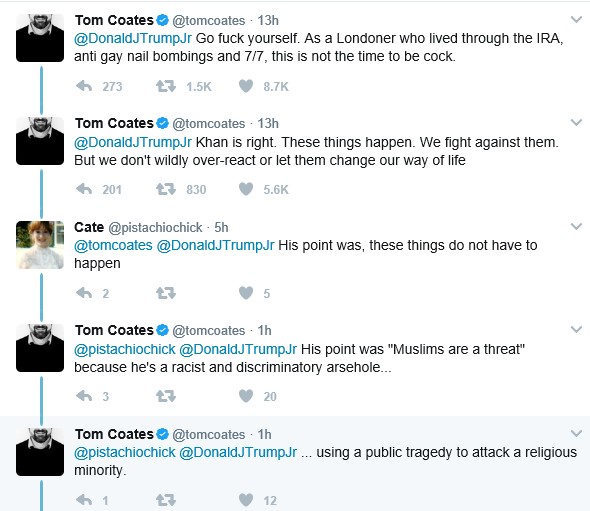The width and height of the screenshot is (590, 511).
Task: Open the @tomcoates mention in Cate's tweet
Action: [x=113, y=245]
